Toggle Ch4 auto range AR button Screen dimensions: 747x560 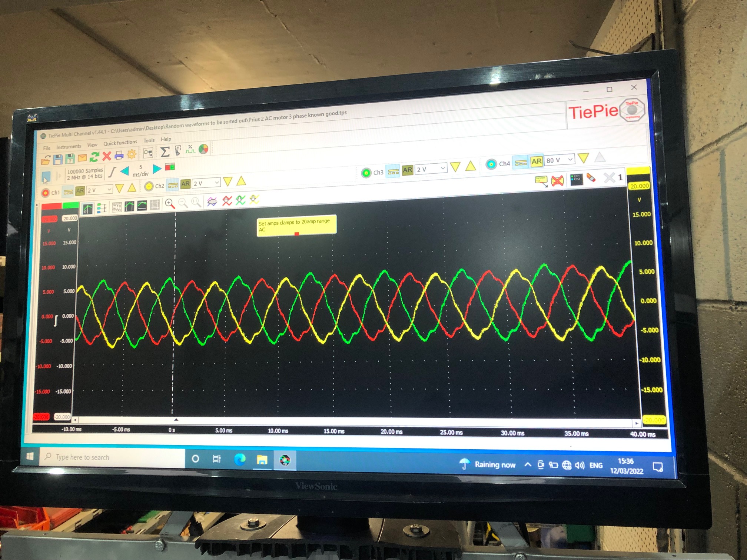click(x=536, y=161)
